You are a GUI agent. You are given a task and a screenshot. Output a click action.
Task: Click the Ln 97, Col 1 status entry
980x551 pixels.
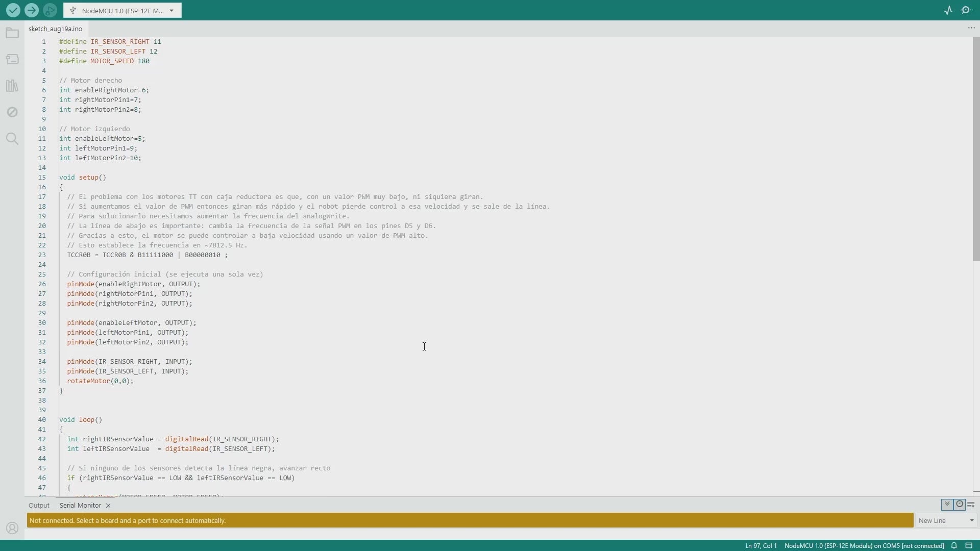[761, 545]
